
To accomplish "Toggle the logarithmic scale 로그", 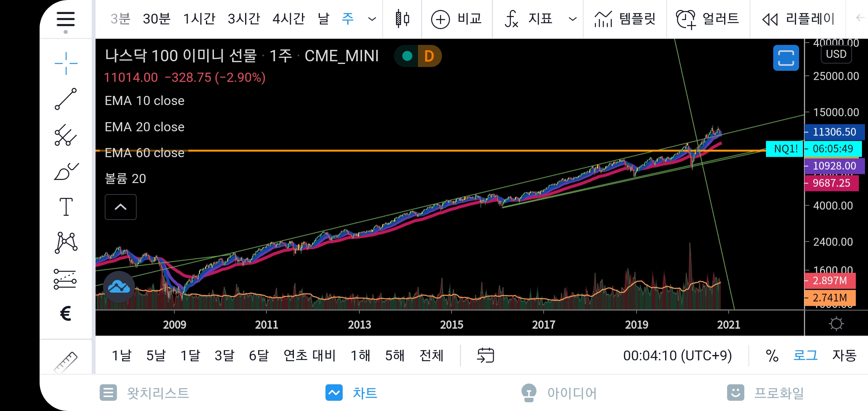I will pyautogui.click(x=805, y=355).
